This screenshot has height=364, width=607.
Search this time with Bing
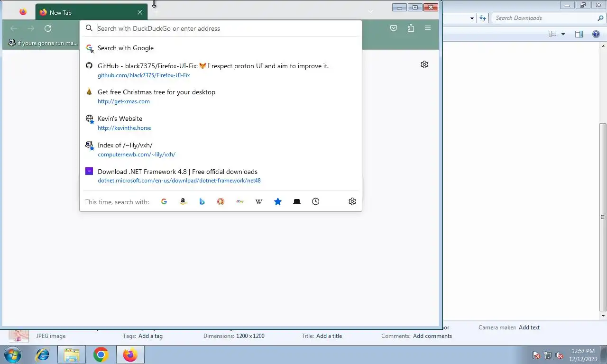pyautogui.click(x=202, y=201)
